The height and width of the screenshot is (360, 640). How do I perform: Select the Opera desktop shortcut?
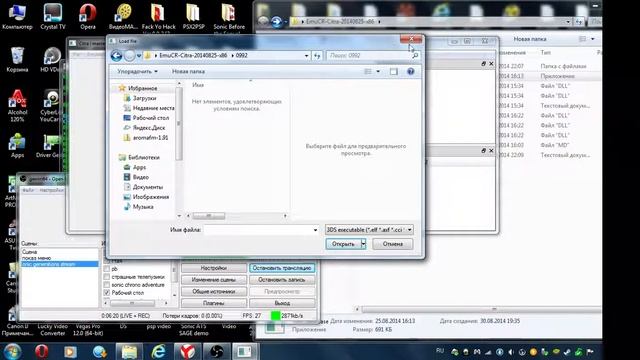point(88,16)
